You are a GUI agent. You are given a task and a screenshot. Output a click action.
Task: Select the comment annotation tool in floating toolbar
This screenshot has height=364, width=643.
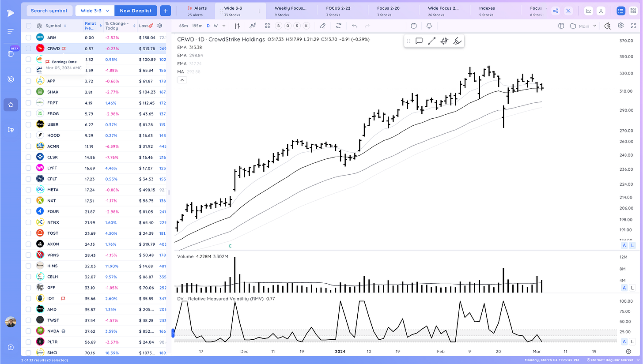pyautogui.click(x=419, y=41)
